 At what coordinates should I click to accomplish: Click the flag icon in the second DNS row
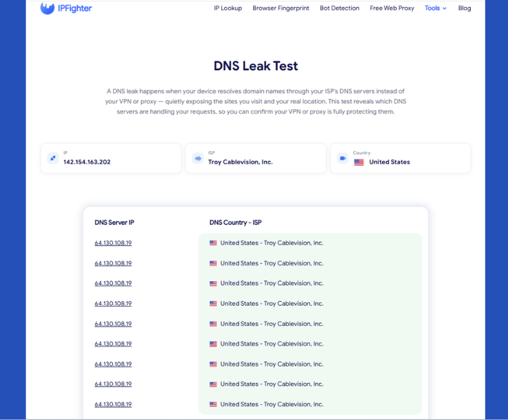coord(213,263)
